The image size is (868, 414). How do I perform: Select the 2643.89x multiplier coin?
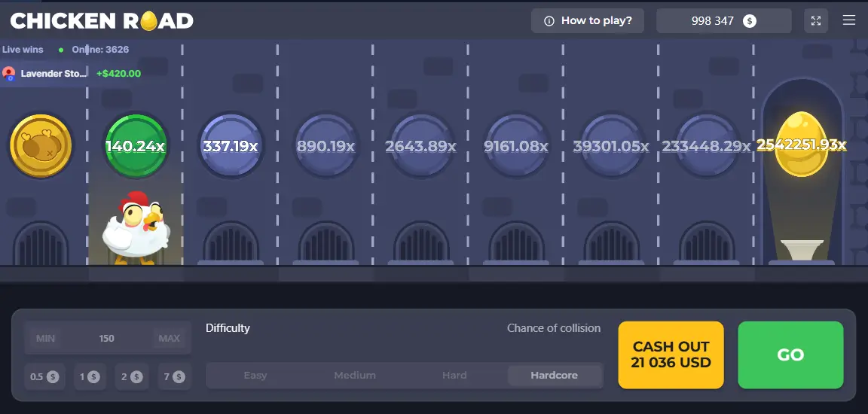pyautogui.click(x=420, y=146)
